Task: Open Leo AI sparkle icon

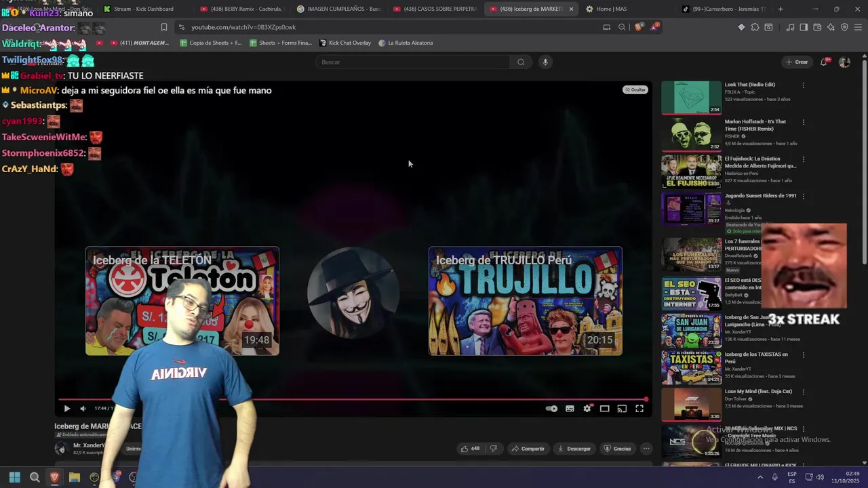Action: tap(831, 27)
